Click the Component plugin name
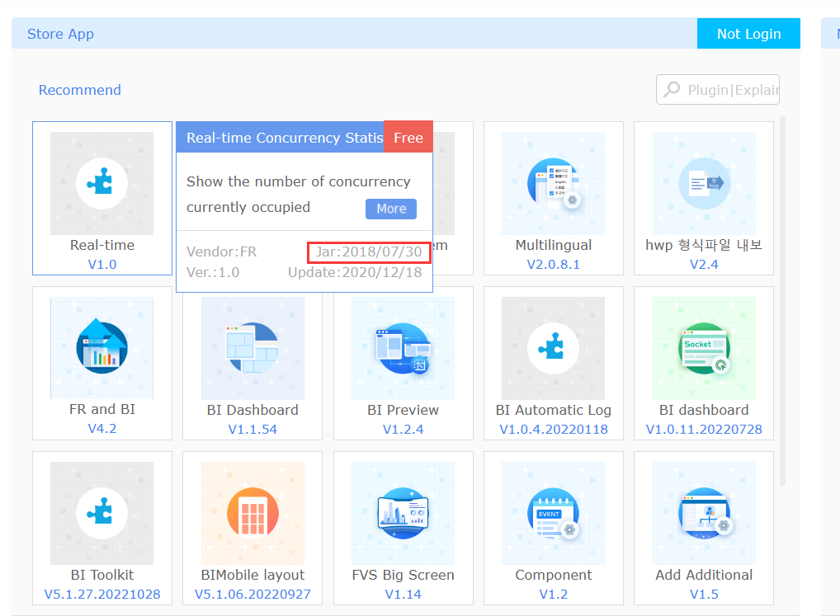This screenshot has width=840, height=616. 554,575
